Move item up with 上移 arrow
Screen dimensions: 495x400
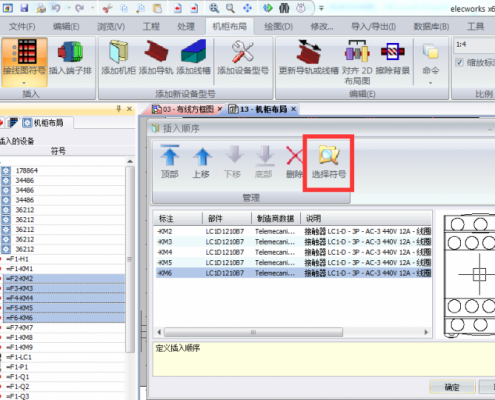click(202, 157)
